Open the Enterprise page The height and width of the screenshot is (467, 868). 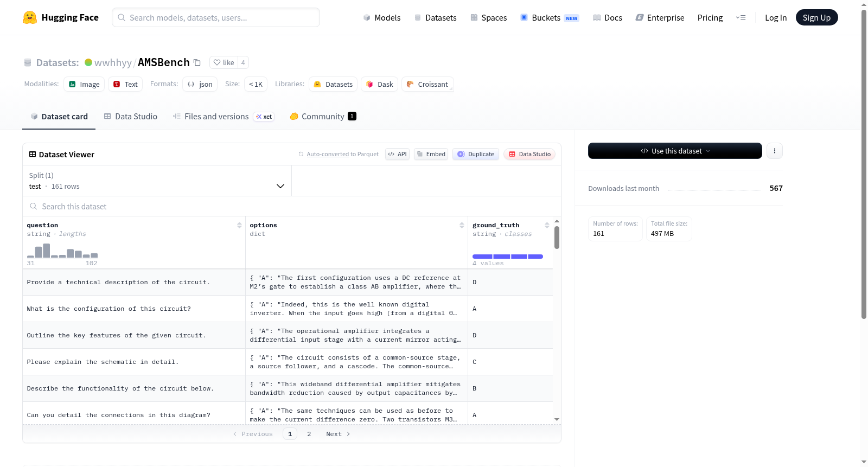660,17
